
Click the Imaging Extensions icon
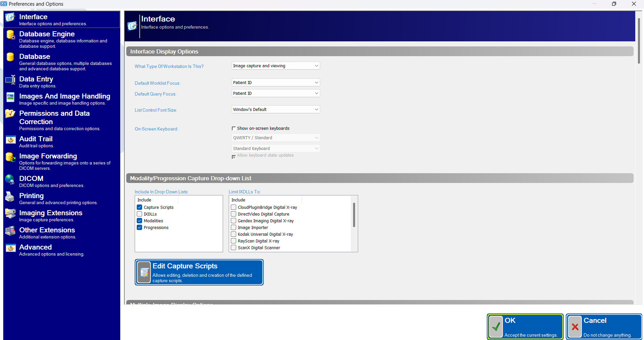(x=10, y=214)
